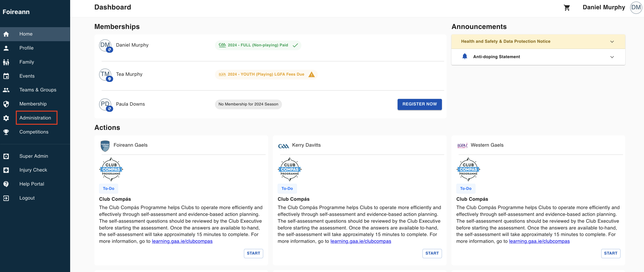Viewport: 644px width, 272px height.
Task: Click the Help Portal question icon
Action: click(x=6, y=184)
